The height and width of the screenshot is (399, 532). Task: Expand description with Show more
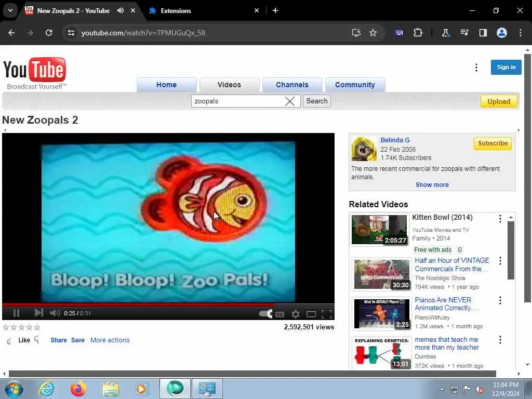432,185
